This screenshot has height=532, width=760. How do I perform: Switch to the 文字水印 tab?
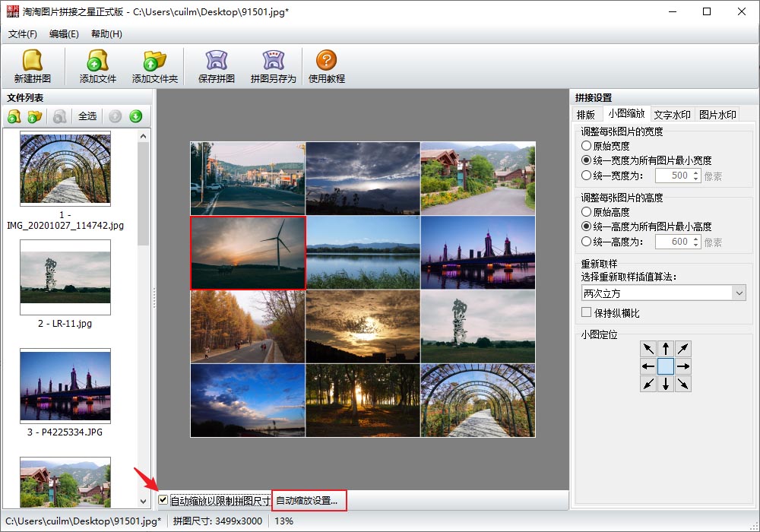click(673, 115)
